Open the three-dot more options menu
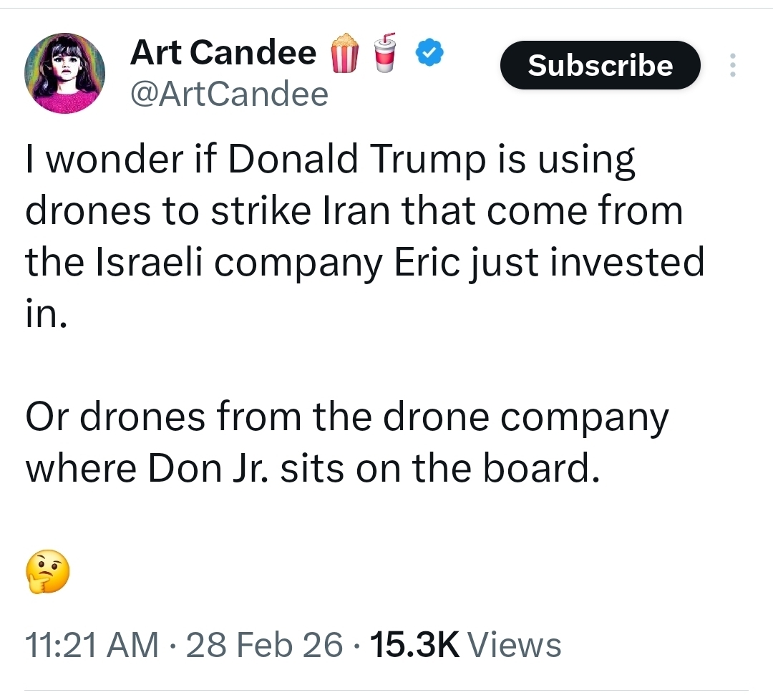 (731, 66)
